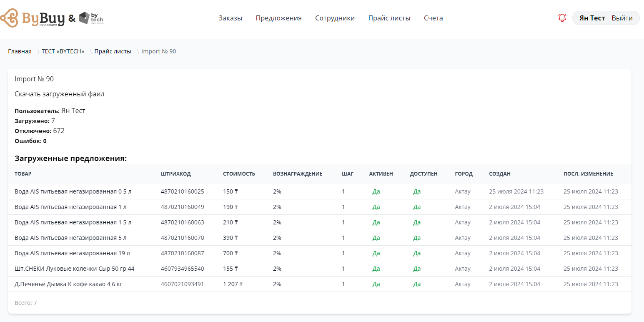Sort by Стоимость column header

(x=239, y=174)
